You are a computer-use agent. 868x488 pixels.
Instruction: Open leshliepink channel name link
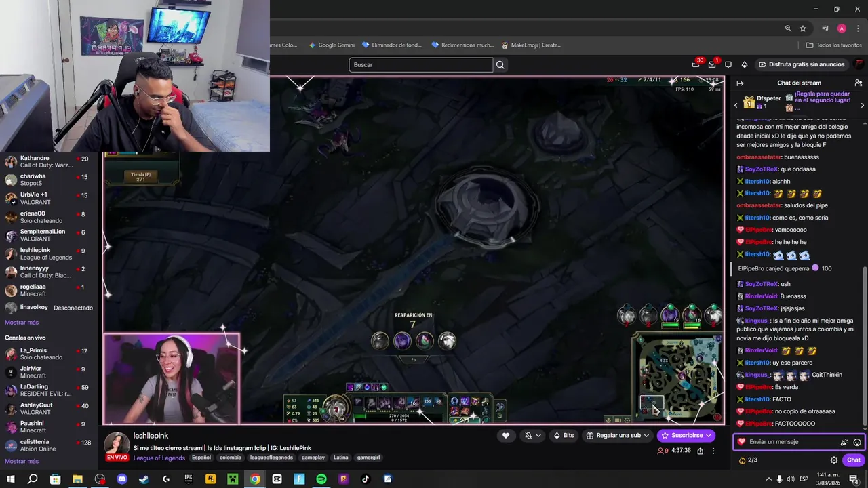[151, 436]
